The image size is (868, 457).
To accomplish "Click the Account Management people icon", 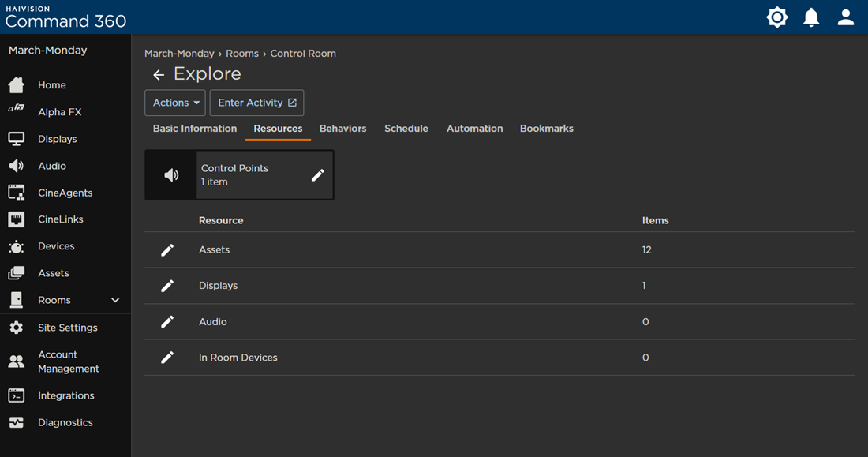I will pos(16,361).
